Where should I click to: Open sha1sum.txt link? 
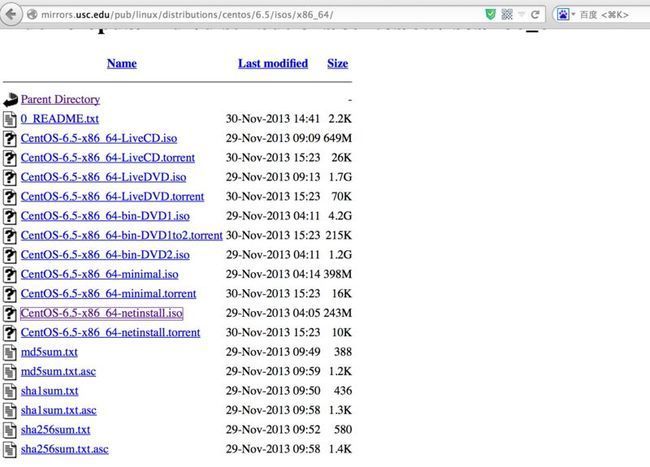pyautogui.click(x=49, y=391)
